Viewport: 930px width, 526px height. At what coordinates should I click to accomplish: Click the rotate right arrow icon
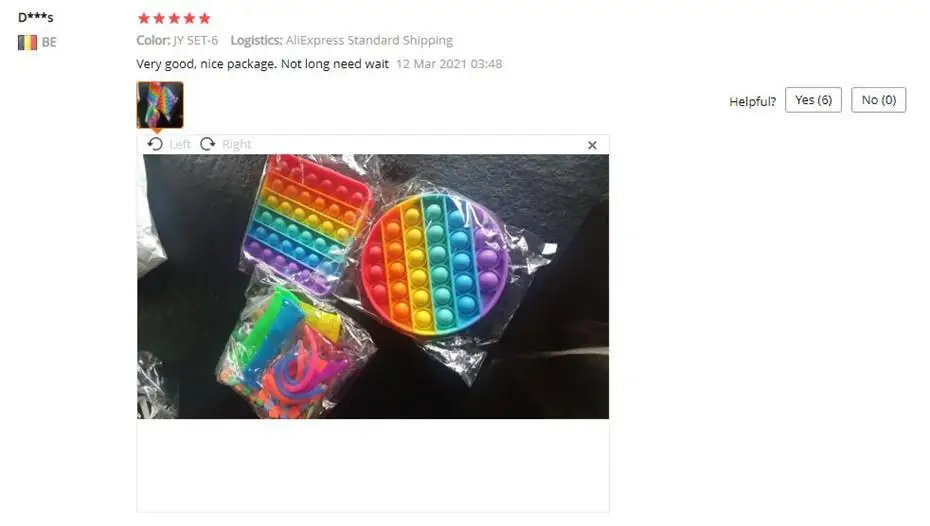pos(207,144)
